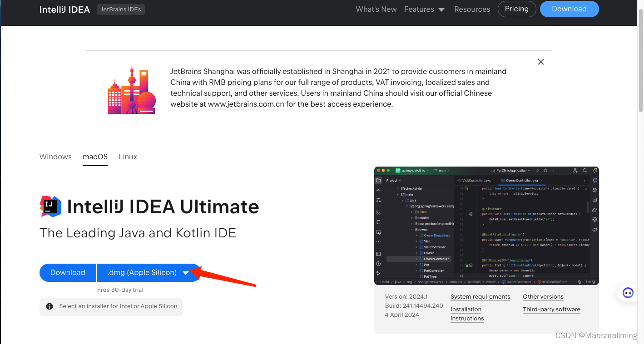Click the "Build: 241.14494.240" text
Image resolution: width=644 pixels, height=344 pixels.
coord(414,306)
